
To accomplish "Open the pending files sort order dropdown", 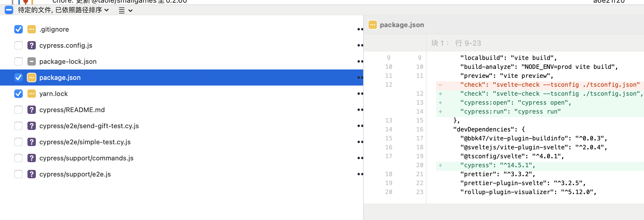I will click(63, 10).
